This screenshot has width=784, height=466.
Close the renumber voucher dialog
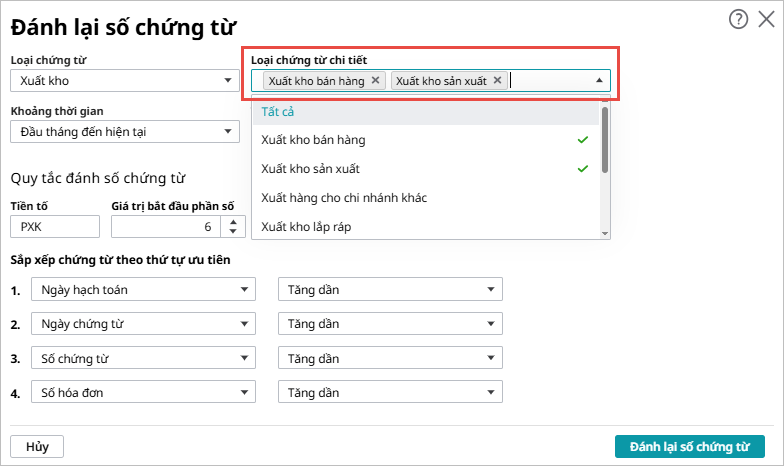(x=766, y=19)
